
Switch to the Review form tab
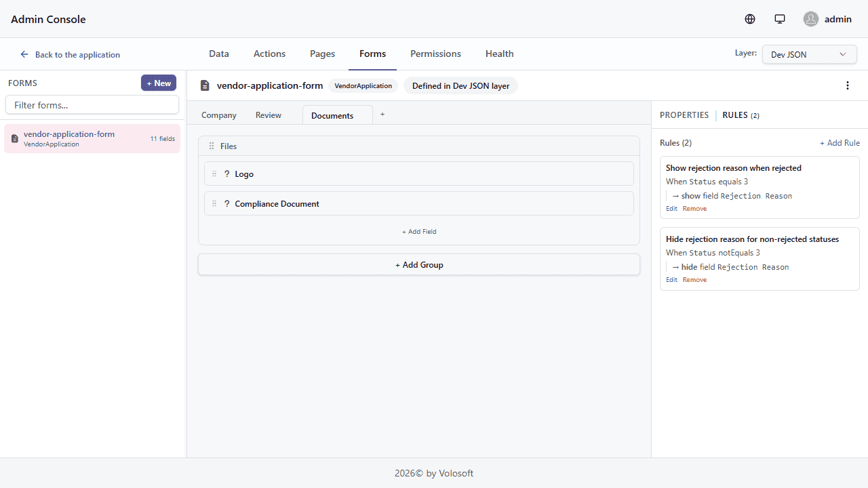269,115
